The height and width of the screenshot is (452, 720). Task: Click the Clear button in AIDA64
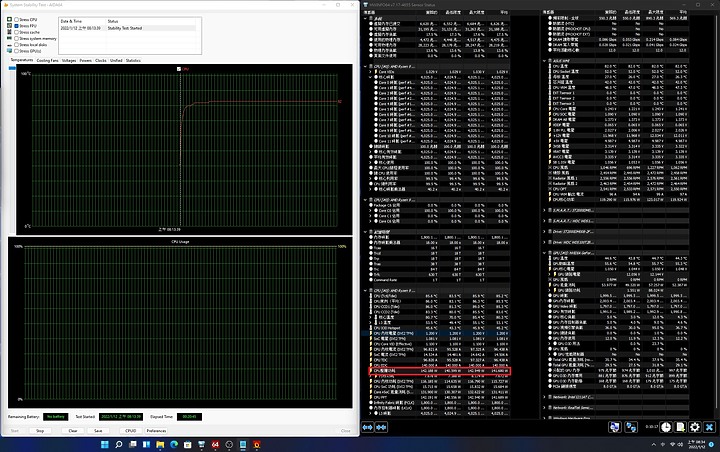pos(73,431)
